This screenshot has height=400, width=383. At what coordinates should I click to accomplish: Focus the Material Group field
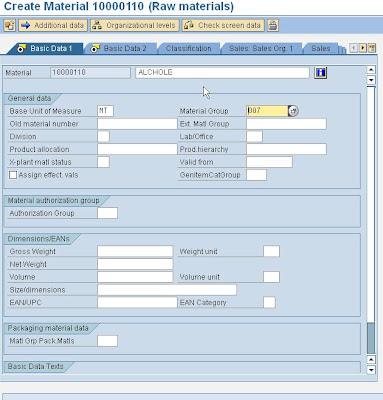tap(267, 111)
